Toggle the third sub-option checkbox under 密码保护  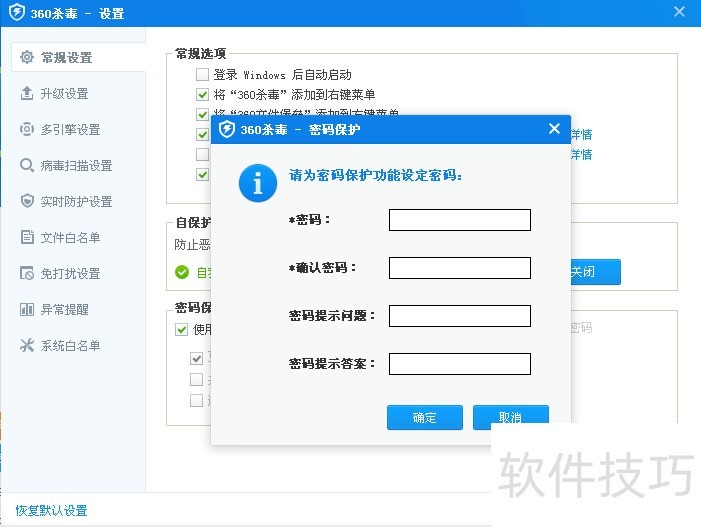(x=196, y=400)
